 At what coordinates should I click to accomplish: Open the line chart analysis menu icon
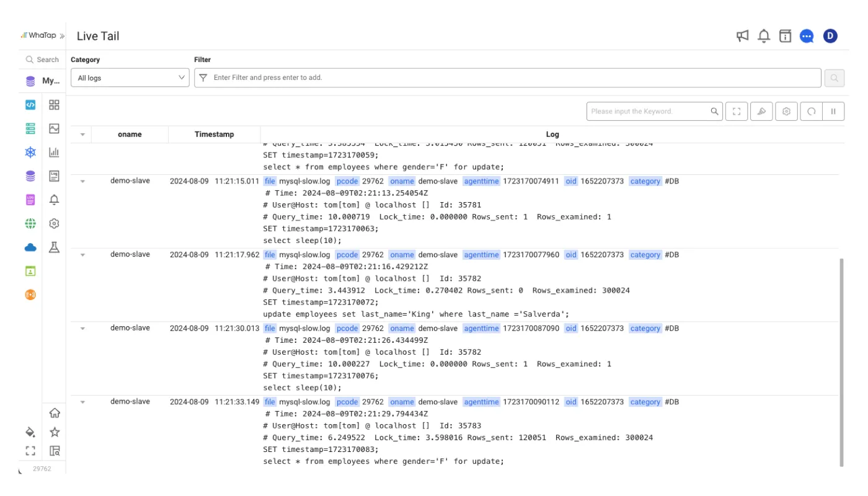tap(54, 128)
